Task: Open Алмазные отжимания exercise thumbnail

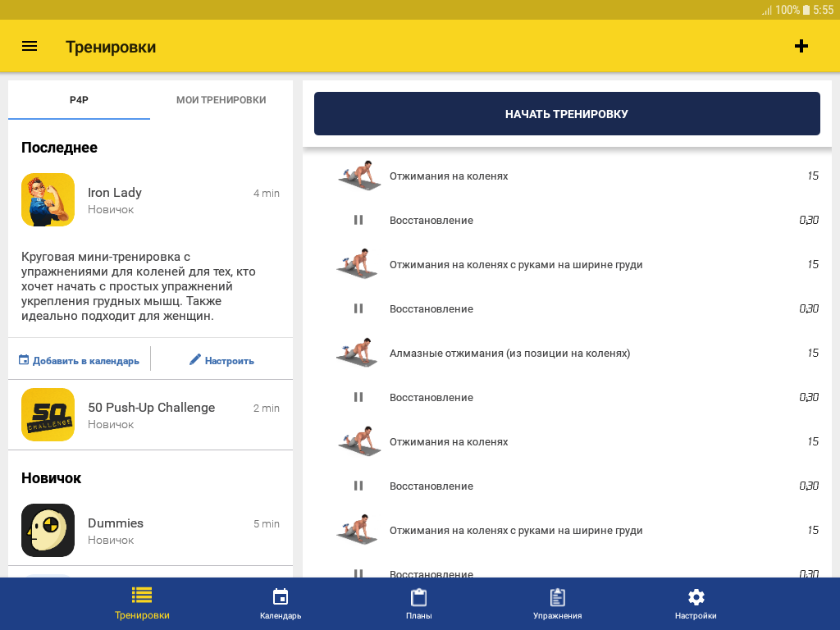Action: [358, 353]
